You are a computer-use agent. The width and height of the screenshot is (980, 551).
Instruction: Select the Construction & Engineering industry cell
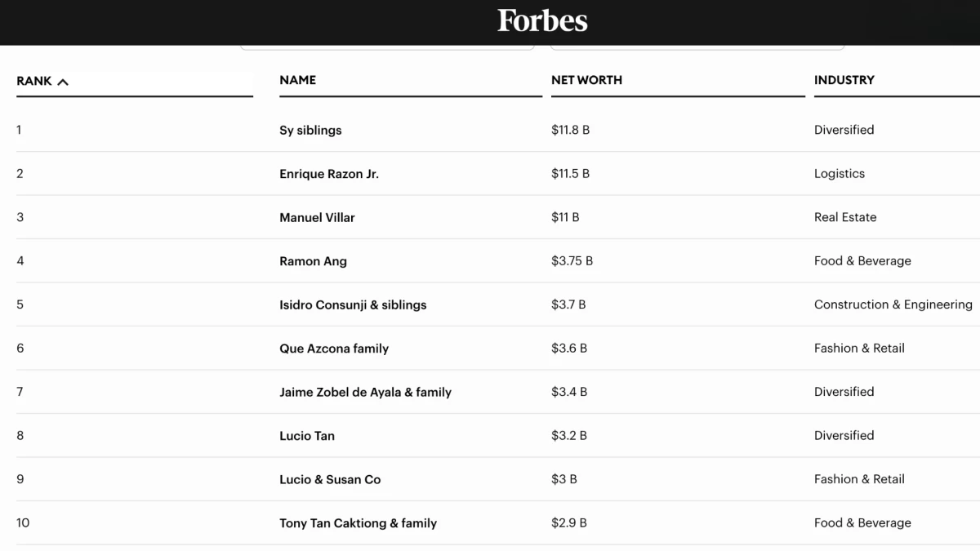893,304
